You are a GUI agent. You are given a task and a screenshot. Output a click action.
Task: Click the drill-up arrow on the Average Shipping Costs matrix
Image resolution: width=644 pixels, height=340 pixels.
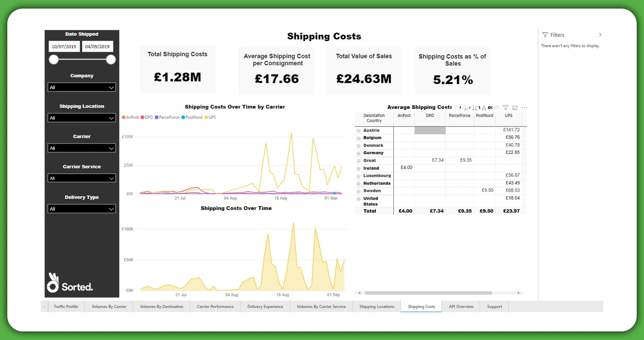click(x=456, y=108)
